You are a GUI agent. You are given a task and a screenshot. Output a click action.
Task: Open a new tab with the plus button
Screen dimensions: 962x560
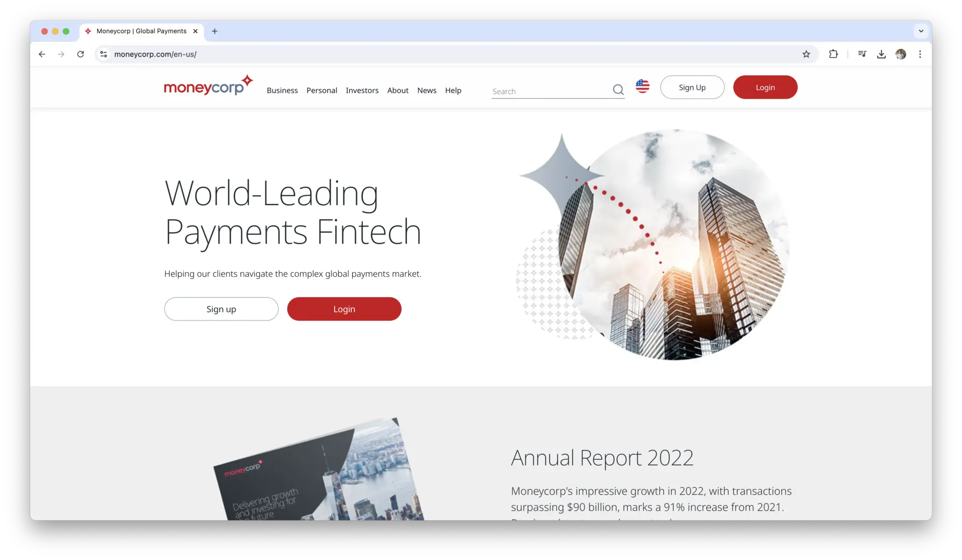click(x=214, y=31)
